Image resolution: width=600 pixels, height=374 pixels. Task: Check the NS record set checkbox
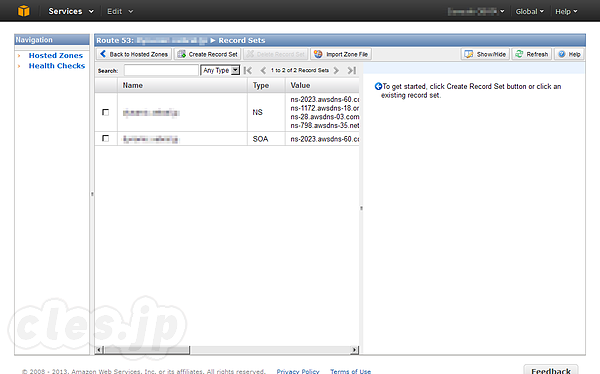pyautogui.click(x=106, y=112)
